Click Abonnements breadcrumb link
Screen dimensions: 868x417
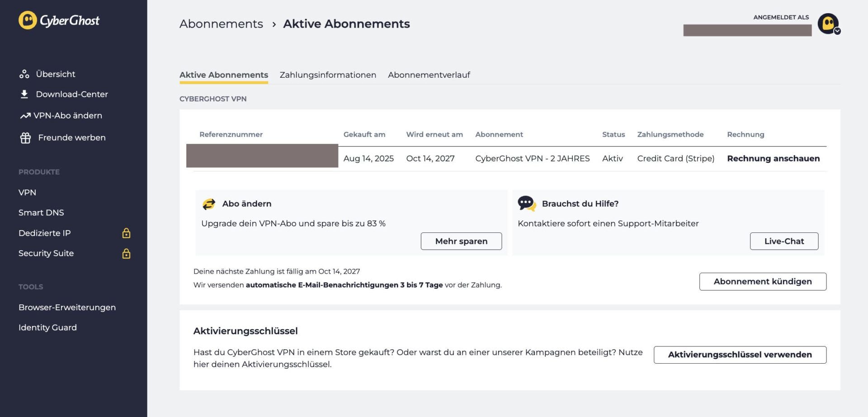[x=221, y=24]
